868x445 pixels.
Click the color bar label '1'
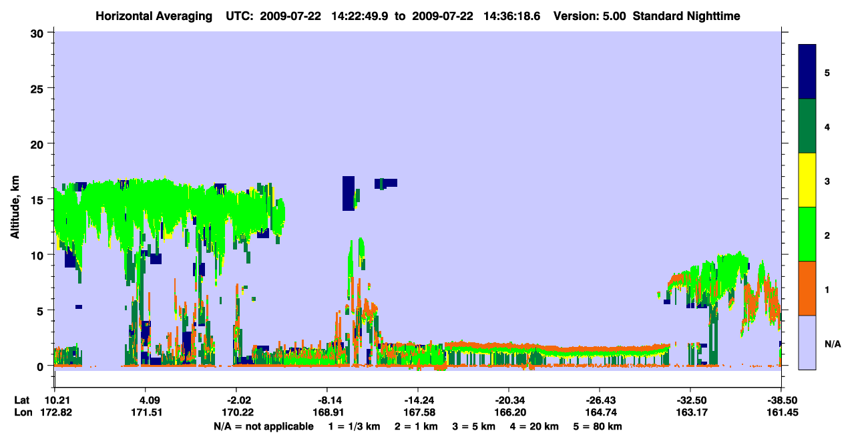[x=827, y=289]
